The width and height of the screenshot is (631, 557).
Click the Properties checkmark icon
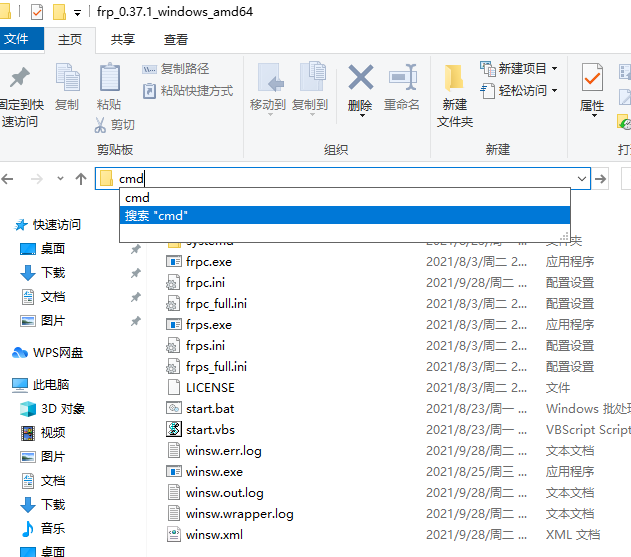(x=592, y=77)
